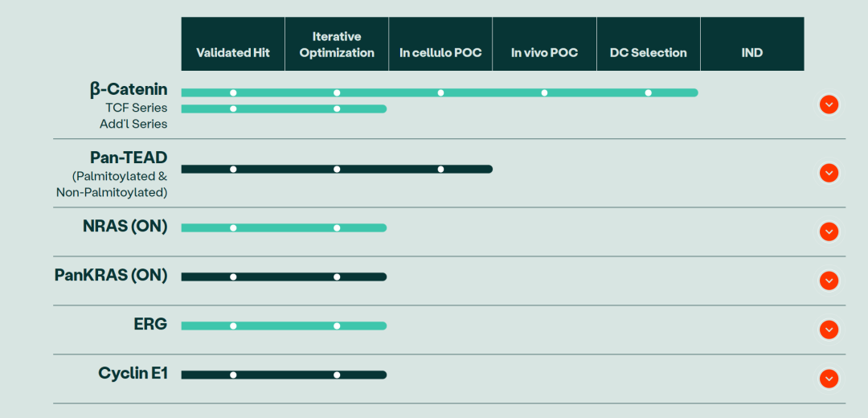Click the Validated Hit dot on Pan-TEAD bar
Viewport: 868px width, 418px height.
pos(233,169)
